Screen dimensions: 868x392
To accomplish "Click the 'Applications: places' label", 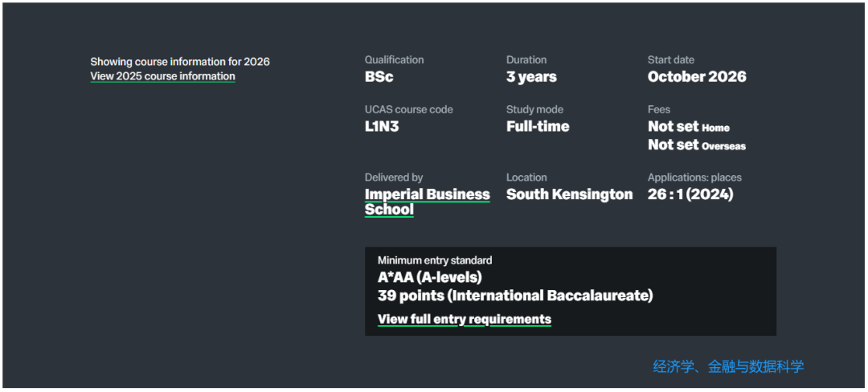I will click(x=694, y=178).
